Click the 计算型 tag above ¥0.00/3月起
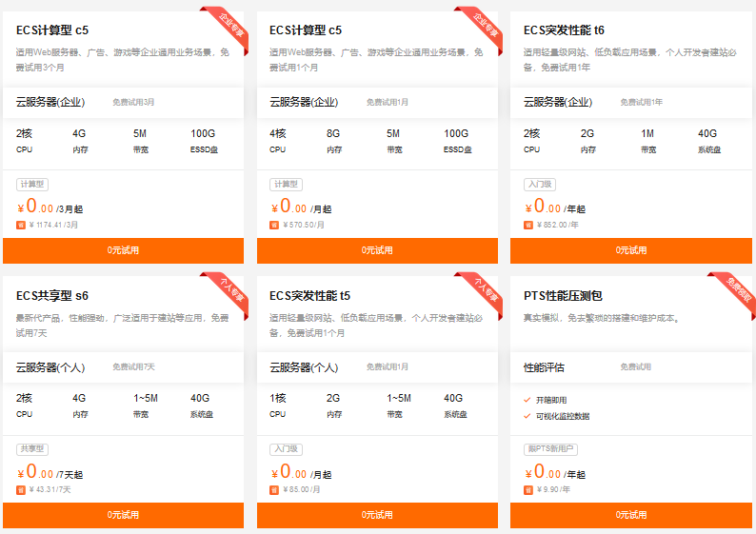 coord(32,184)
